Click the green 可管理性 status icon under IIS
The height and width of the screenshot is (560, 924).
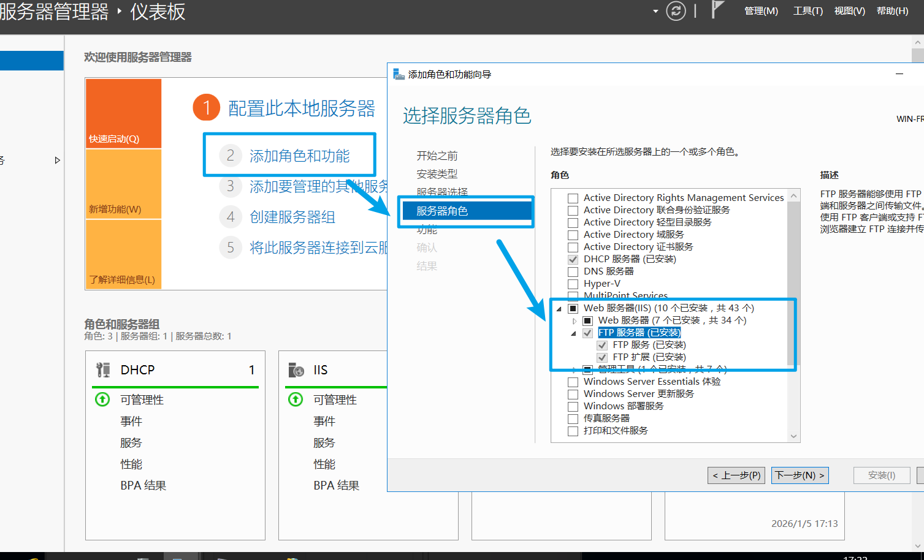[295, 399]
